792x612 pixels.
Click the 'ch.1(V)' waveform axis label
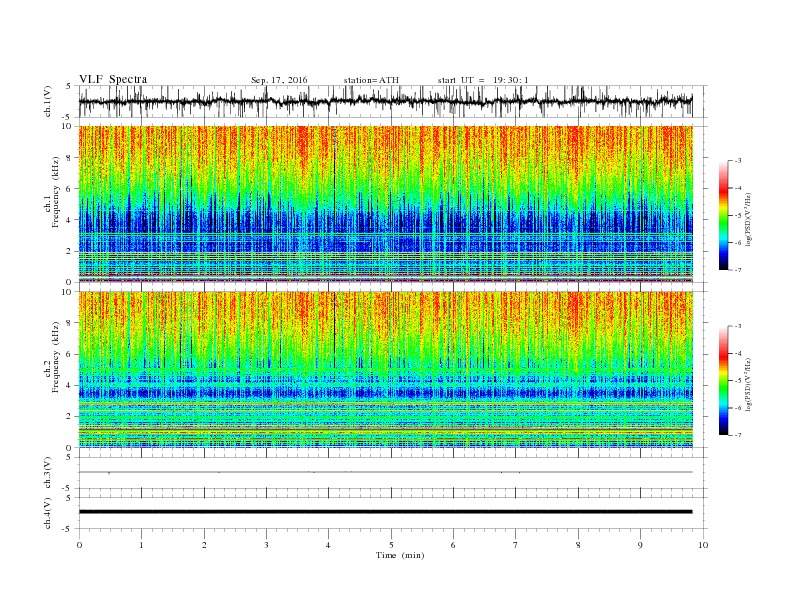pyautogui.click(x=48, y=101)
